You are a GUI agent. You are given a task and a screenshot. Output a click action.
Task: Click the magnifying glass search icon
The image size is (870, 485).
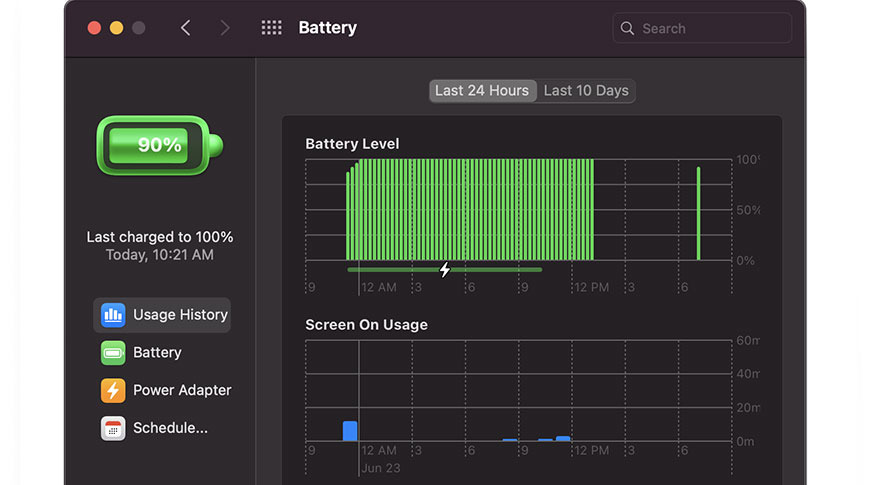point(628,28)
